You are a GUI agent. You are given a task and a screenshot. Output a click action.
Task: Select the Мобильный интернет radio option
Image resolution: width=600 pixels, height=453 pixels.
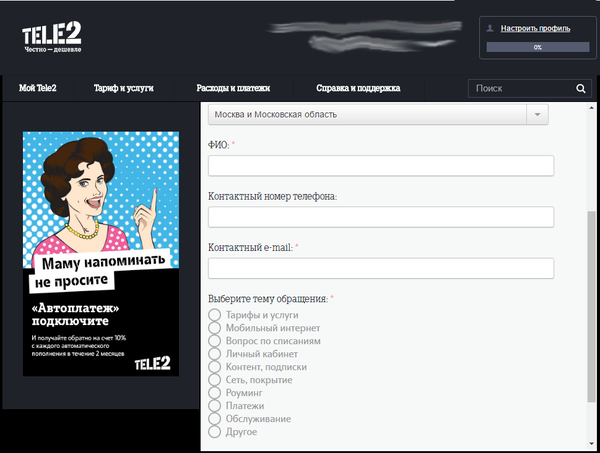click(x=215, y=328)
